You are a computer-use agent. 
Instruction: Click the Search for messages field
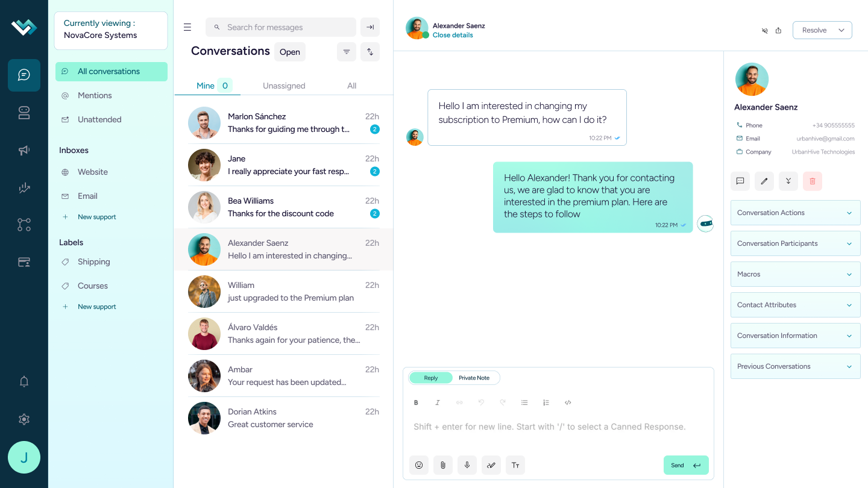(x=280, y=27)
